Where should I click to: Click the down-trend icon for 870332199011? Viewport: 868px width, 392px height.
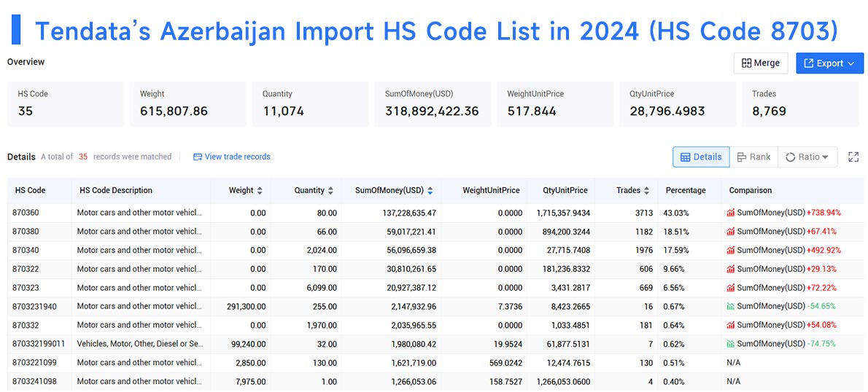pyautogui.click(x=731, y=343)
